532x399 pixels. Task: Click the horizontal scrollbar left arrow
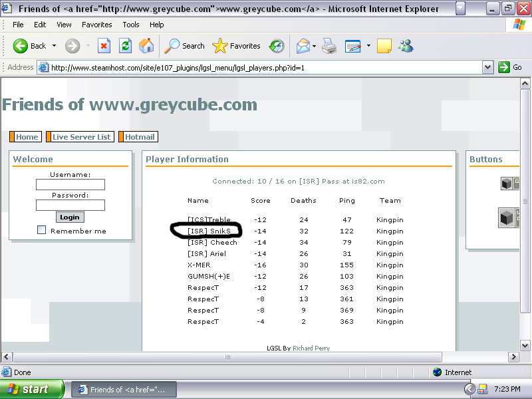7,357
